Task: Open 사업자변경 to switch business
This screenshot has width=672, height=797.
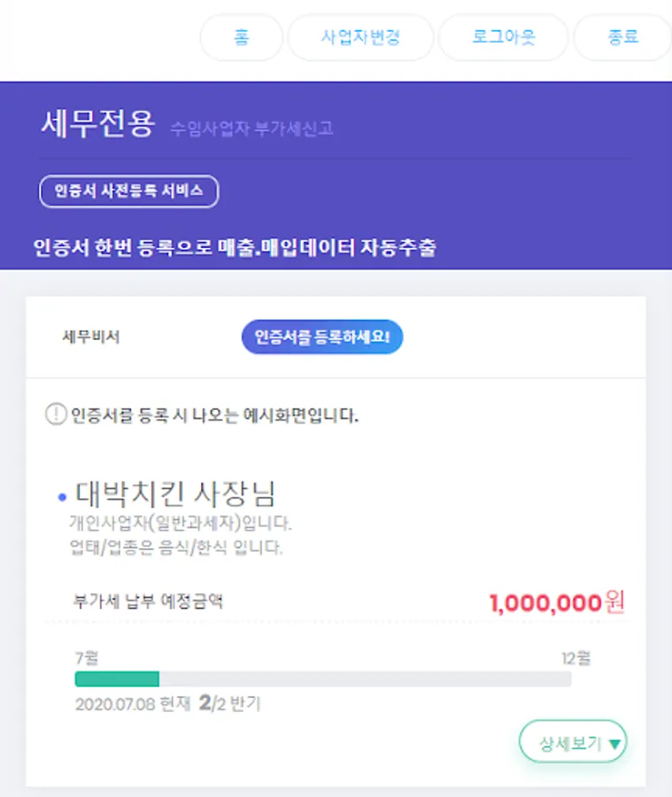Action: point(360,38)
